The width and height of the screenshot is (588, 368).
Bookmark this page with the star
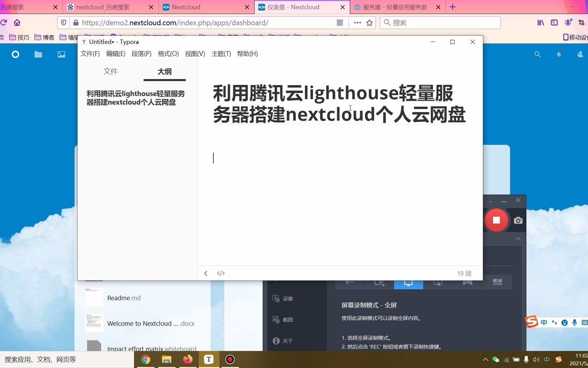click(370, 23)
